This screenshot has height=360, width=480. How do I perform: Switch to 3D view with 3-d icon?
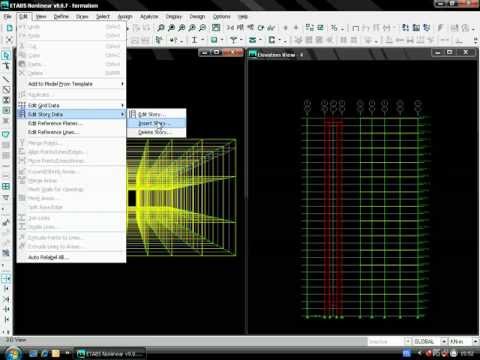(230, 28)
